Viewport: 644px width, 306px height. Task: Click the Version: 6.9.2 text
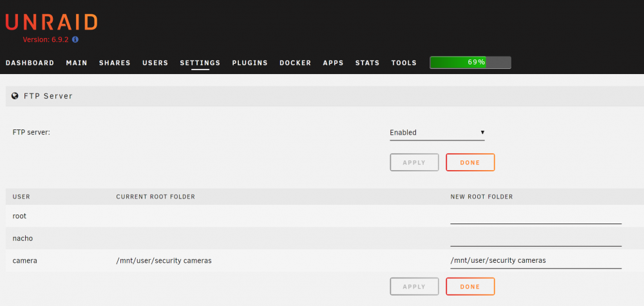pyautogui.click(x=46, y=40)
